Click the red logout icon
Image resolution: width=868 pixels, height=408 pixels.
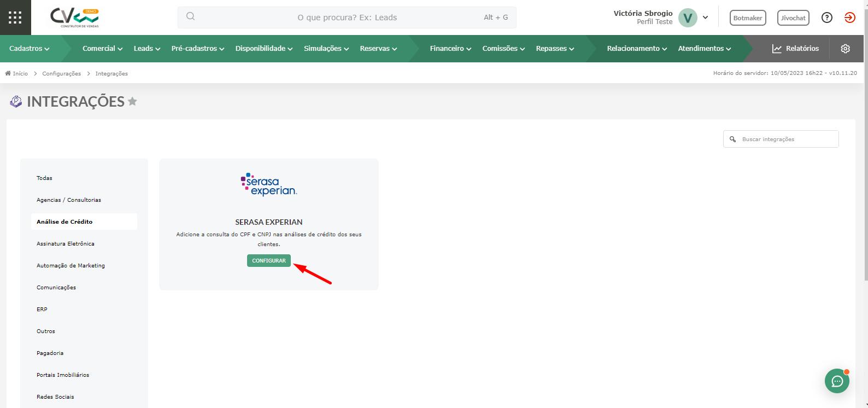coord(850,18)
